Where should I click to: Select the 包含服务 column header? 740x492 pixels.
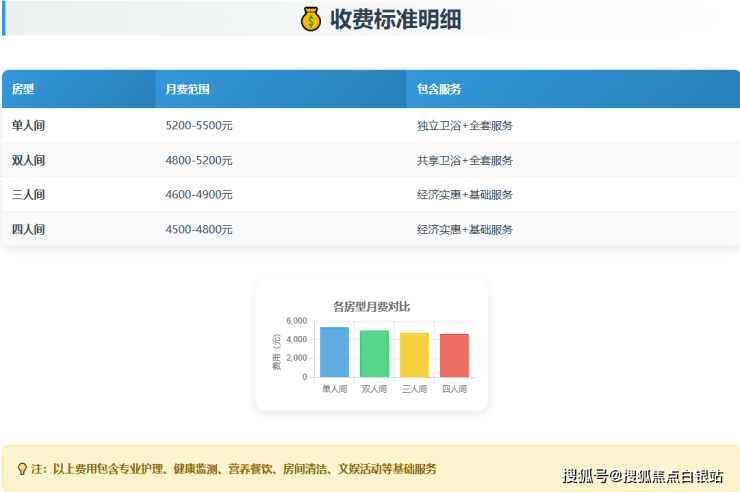(439, 90)
